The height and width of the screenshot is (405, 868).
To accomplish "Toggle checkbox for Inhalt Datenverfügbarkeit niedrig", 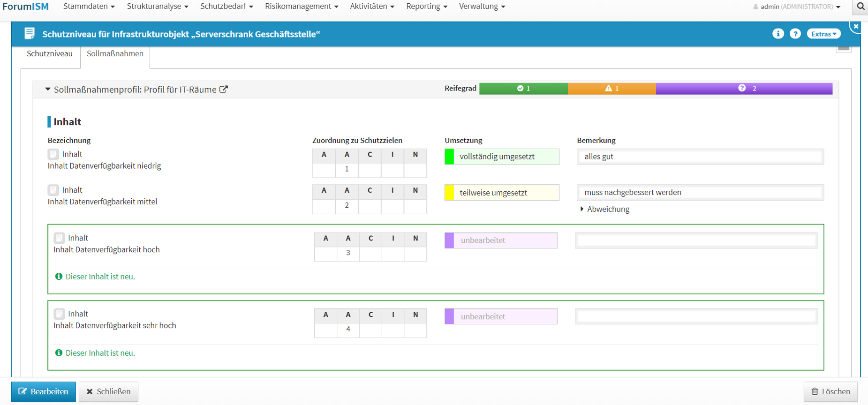I will (x=53, y=154).
